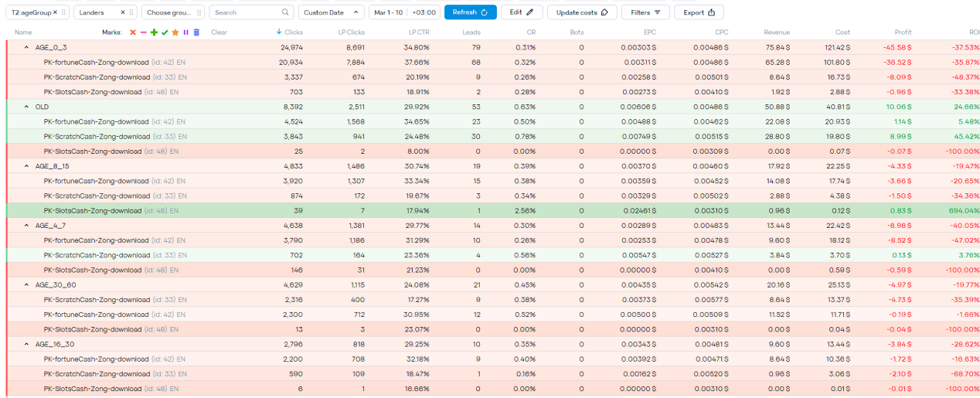Click the -45.58 $ profit value
Viewport: 980px width, 398px height.
tap(897, 47)
